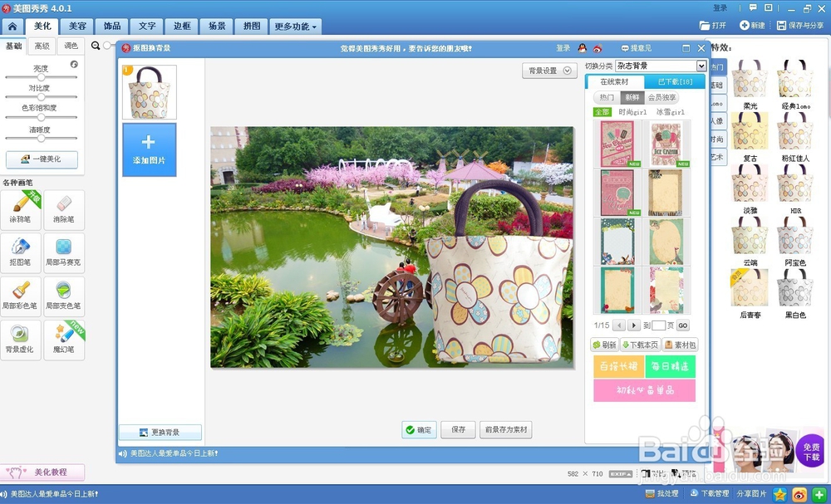Click the 确定 confirm button
This screenshot has width=831, height=504.
419,430
